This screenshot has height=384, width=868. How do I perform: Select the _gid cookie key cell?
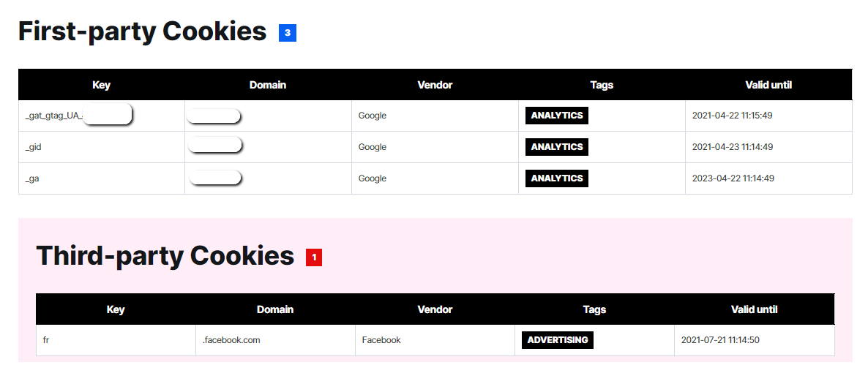coord(33,147)
